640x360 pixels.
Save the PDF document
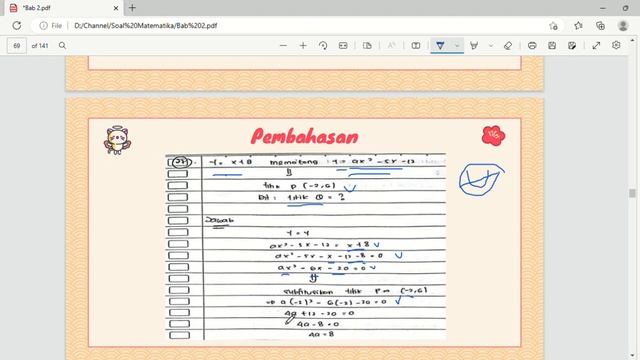[x=552, y=46]
